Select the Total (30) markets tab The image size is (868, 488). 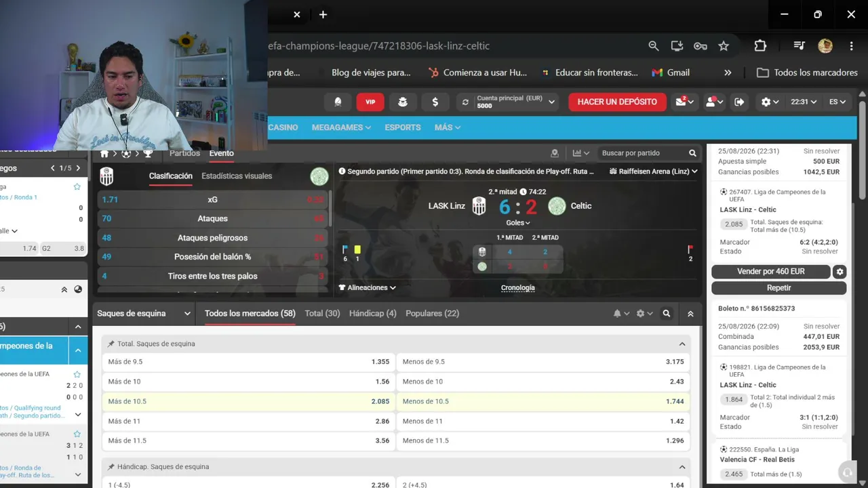pos(322,313)
